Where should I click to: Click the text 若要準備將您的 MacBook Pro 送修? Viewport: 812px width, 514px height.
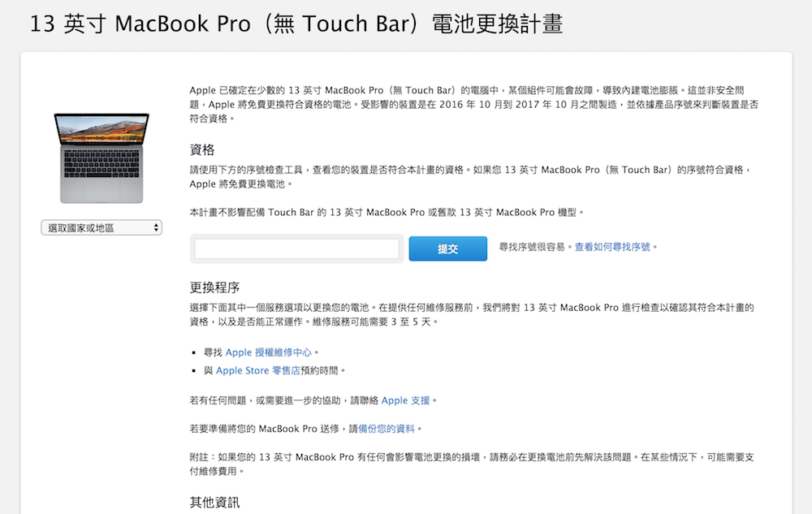264,429
